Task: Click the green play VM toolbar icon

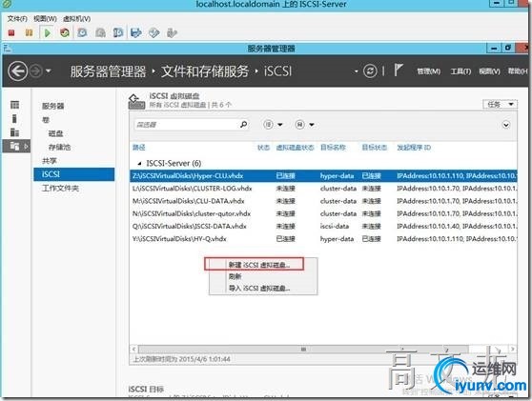Action: (47, 33)
